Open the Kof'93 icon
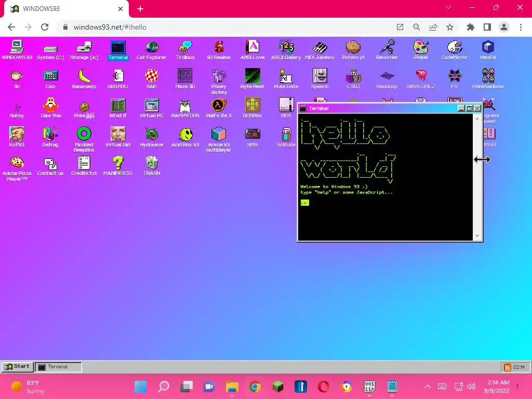Screen dimensions: 532x399 17,137
